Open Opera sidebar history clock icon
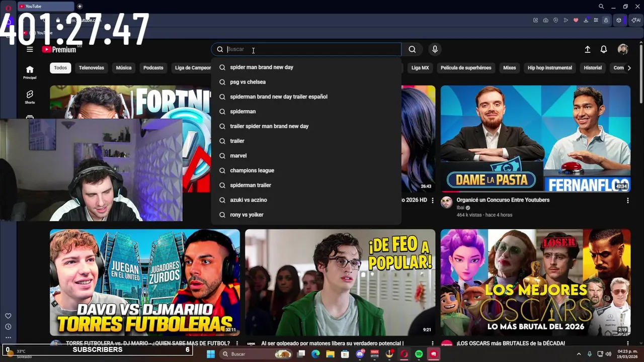644x362 pixels. (x=8, y=327)
